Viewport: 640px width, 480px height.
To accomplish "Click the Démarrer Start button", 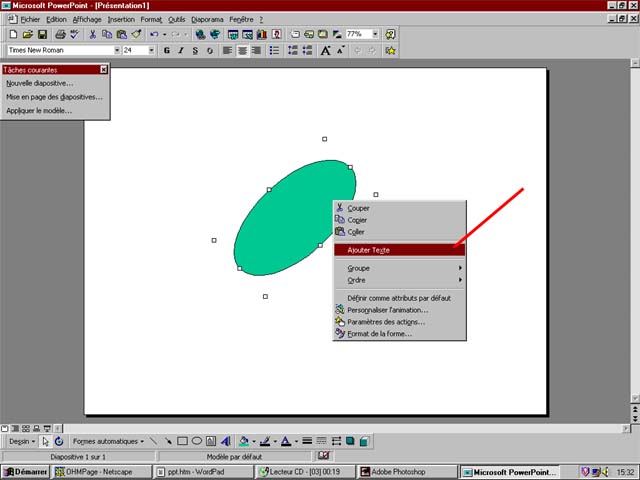I will (26, 472).
